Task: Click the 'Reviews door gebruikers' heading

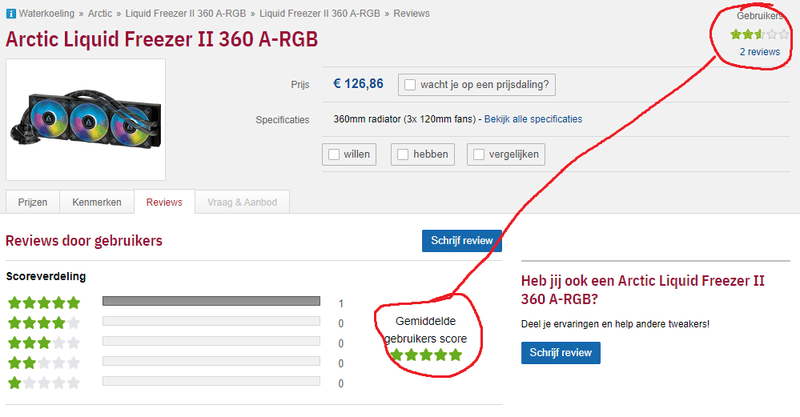Action: tap(84, 240)
